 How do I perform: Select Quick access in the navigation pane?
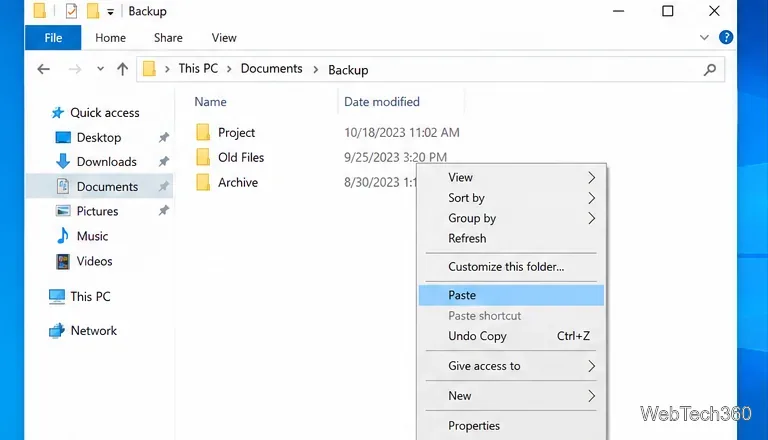(104, 113)
